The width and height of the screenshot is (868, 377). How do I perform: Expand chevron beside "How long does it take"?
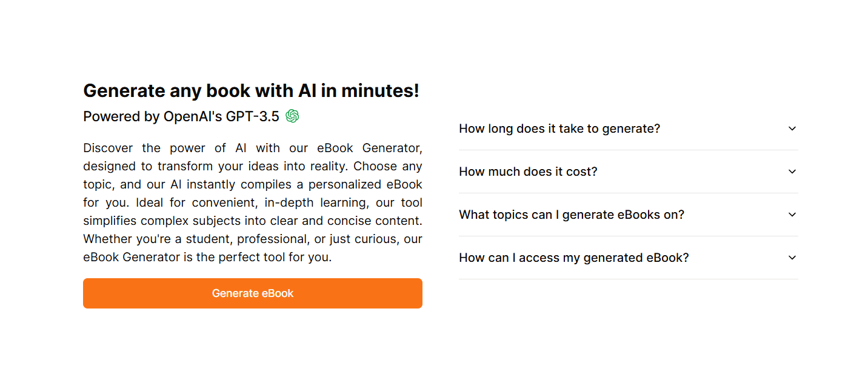pos(792,128)
